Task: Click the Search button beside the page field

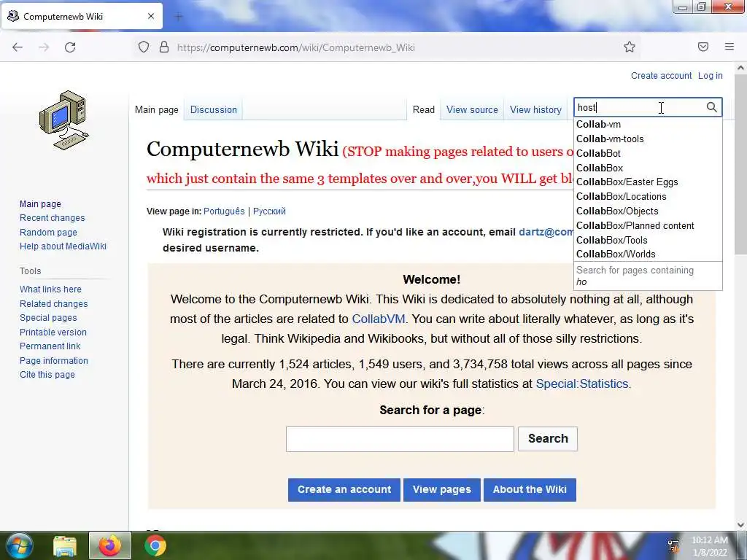Action: 548,438
